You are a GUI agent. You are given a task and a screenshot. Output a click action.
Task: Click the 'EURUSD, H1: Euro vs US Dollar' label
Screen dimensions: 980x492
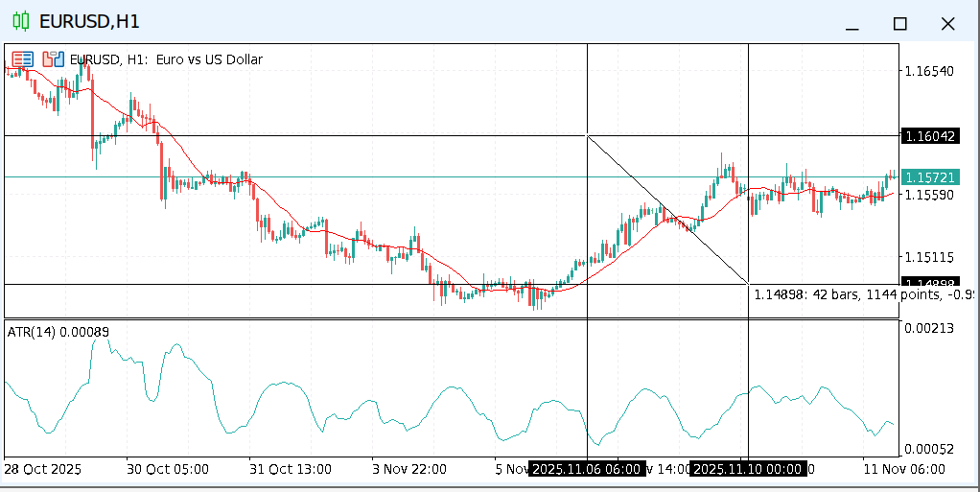(166, 60)
